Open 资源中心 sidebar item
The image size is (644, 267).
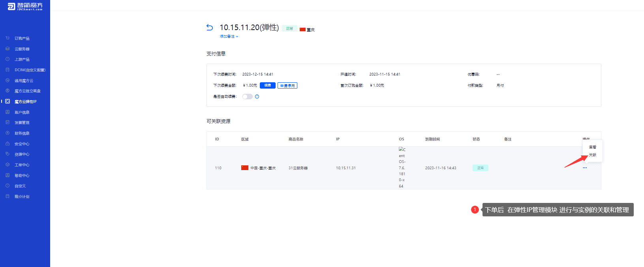(x=22, y=154)
